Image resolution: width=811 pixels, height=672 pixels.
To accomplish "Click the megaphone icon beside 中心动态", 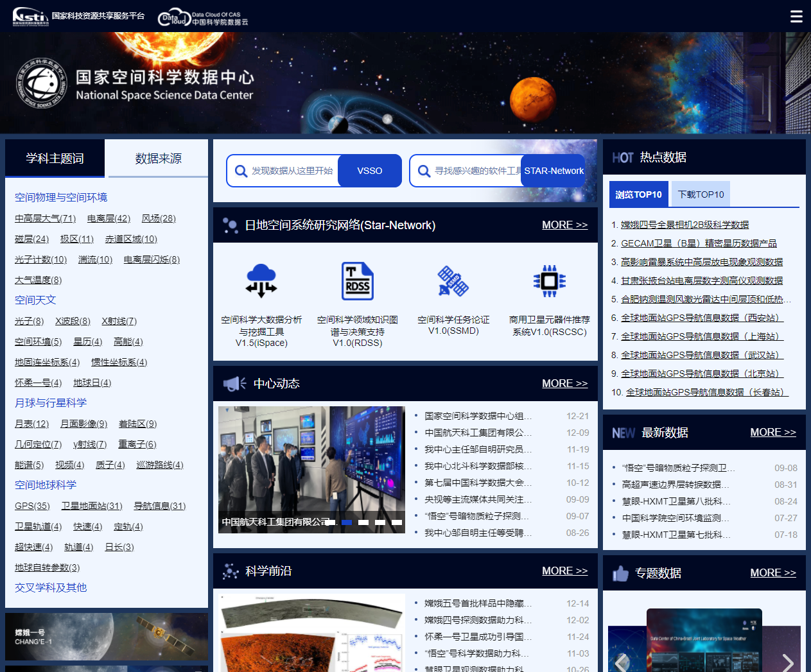I will (234, 383).
